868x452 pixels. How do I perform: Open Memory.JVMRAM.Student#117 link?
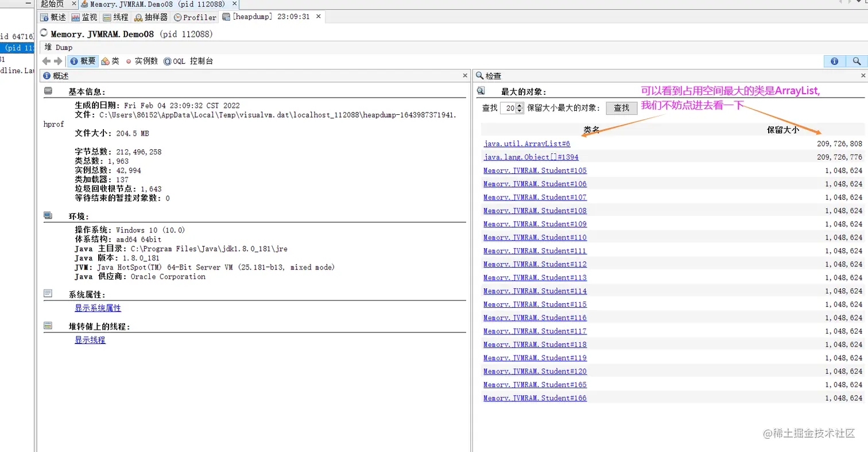coord(535,331)
